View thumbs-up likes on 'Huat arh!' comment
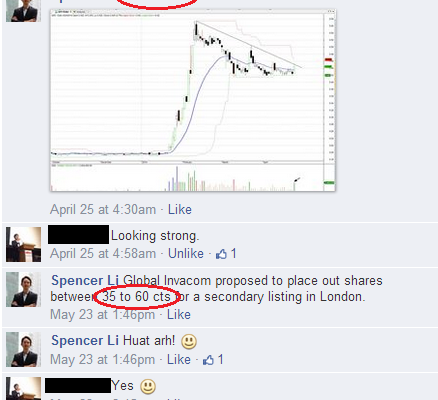This screenshot has width=438, height=400. (x=213, y=360)
